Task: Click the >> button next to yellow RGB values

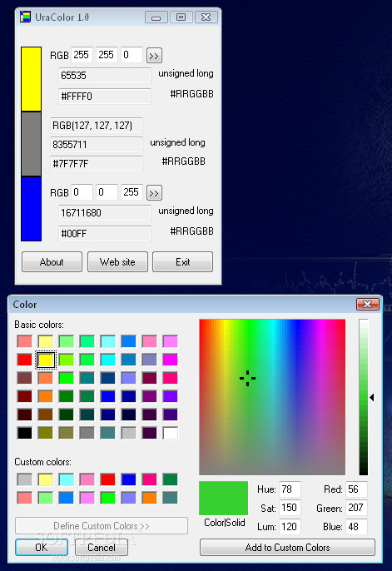Action: pyautogui.click(x=154, y=56)
